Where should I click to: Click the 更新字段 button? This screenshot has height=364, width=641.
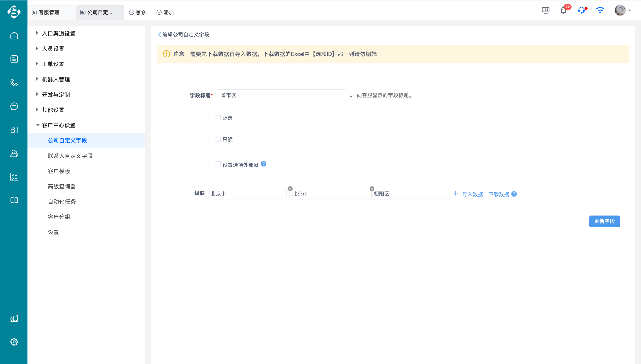point(604,221)
